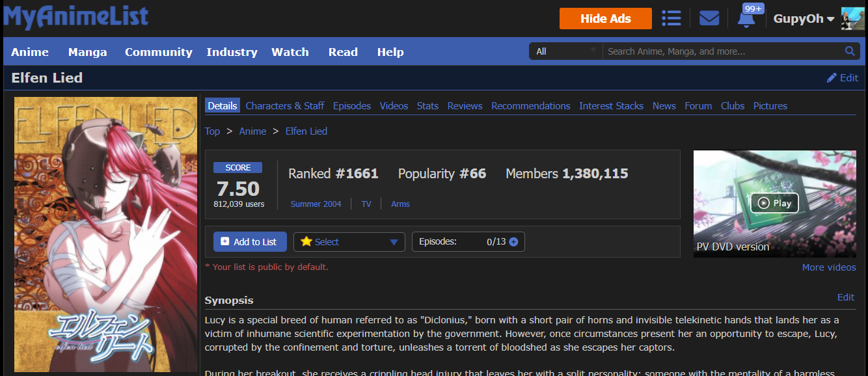Click the Popularity #66 text

click(442, 174)
